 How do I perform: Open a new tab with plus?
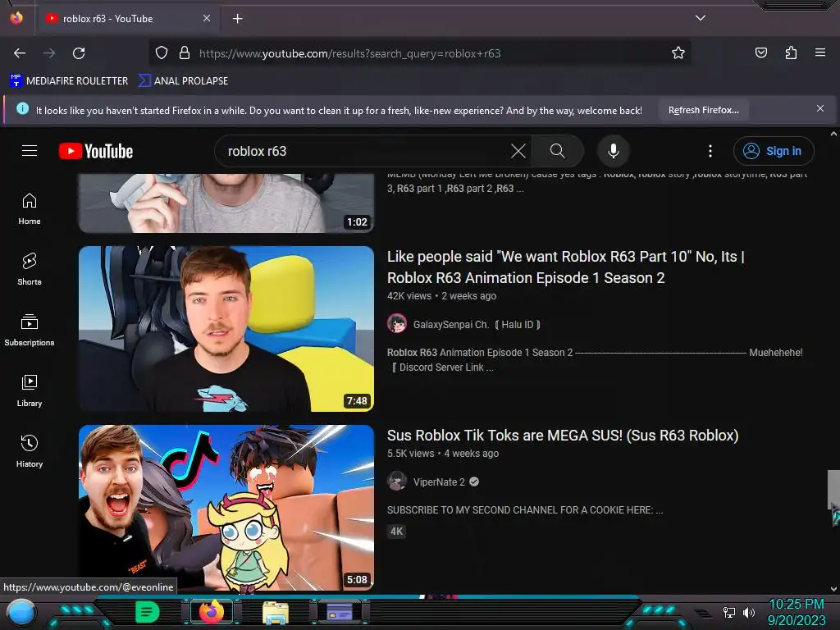237,19
